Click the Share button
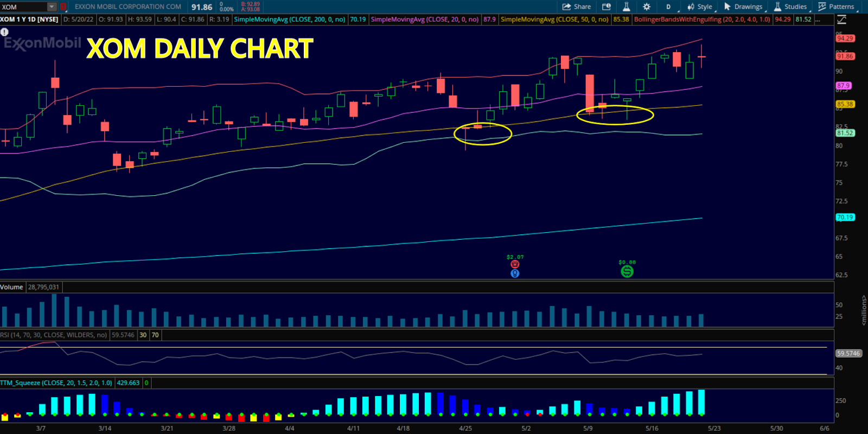 coord(577,7)
